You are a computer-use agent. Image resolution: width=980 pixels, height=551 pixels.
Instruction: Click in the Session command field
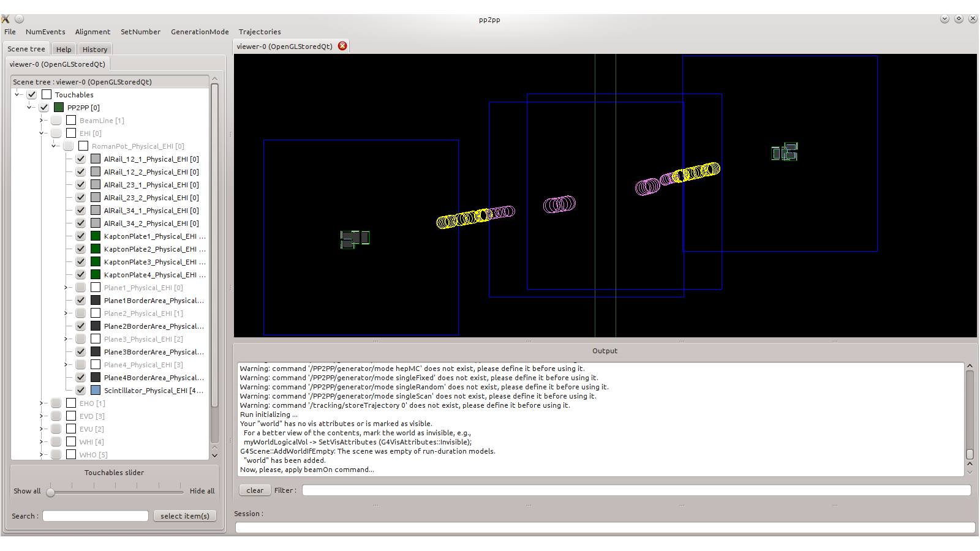pyautogui.click(x=605, y=528)
